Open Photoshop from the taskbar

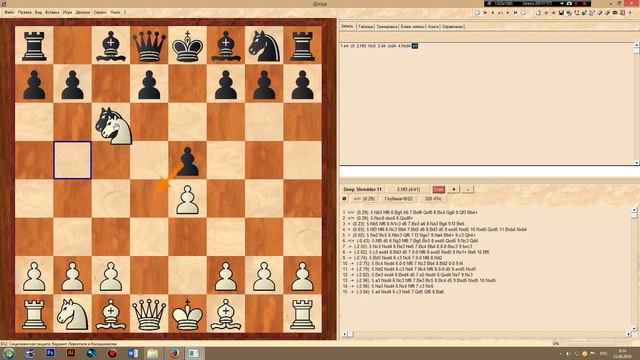pyautogui.click(x=50, y=353)
